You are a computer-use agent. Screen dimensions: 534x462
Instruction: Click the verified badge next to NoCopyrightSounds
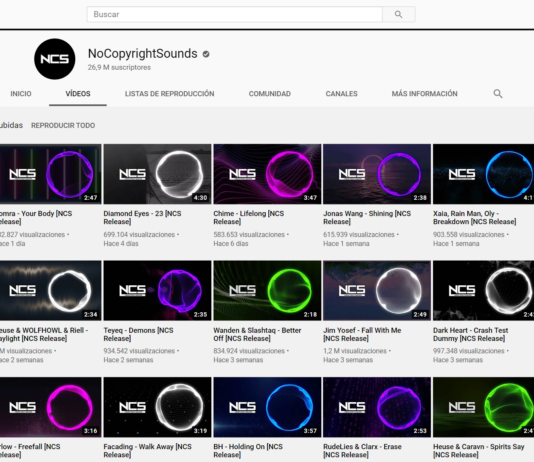206,54
